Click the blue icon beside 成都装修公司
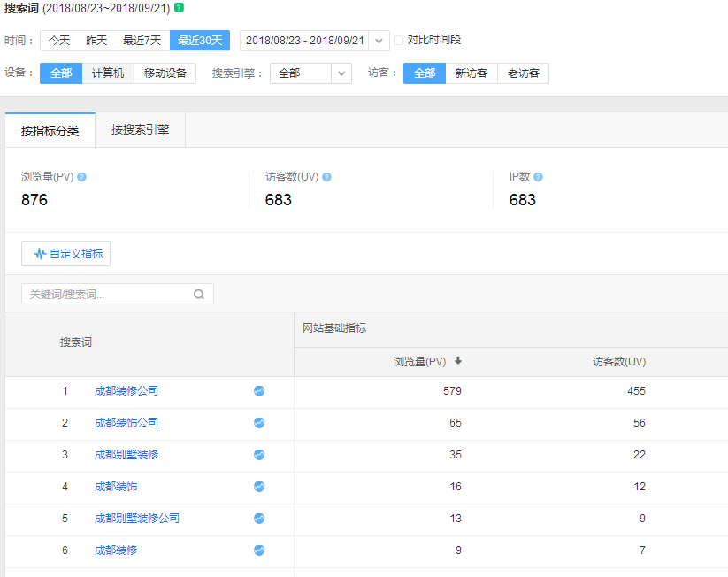The height and width of the screenshot is (577, 728). pyautogui.click(x=258, y=391)
